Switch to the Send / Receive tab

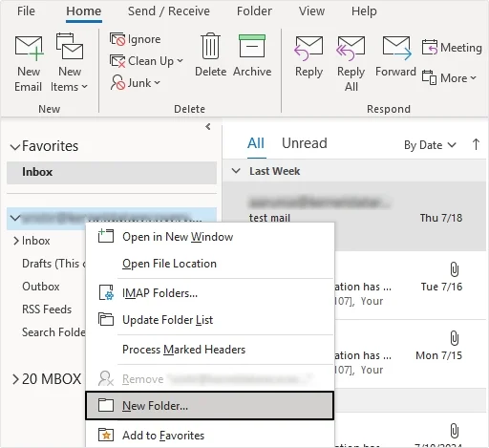169,11
